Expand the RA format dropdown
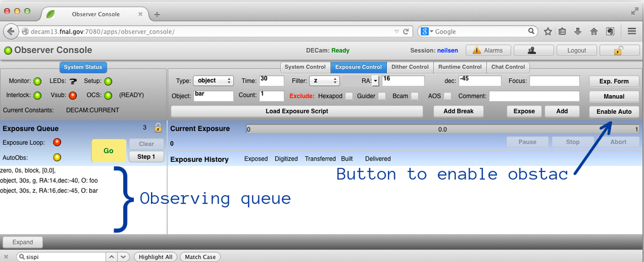The height and width of the screenshot is (262, 644). tap(375, 81)
